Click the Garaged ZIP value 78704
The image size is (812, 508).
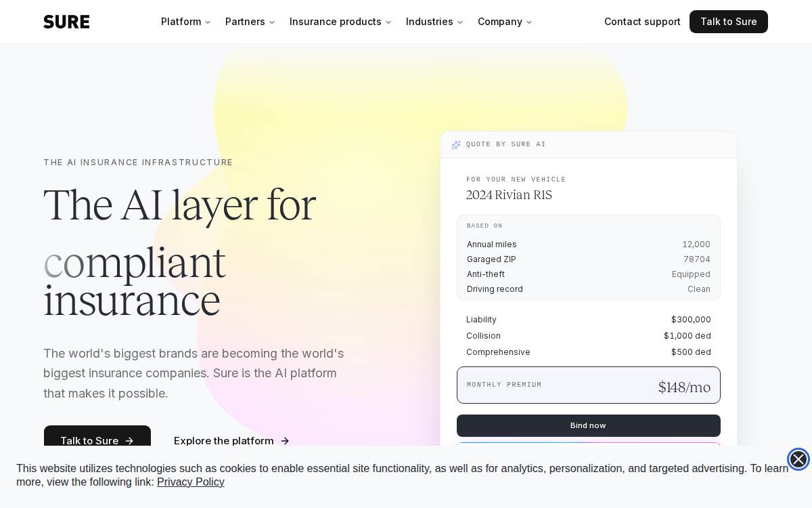(697, 259)
